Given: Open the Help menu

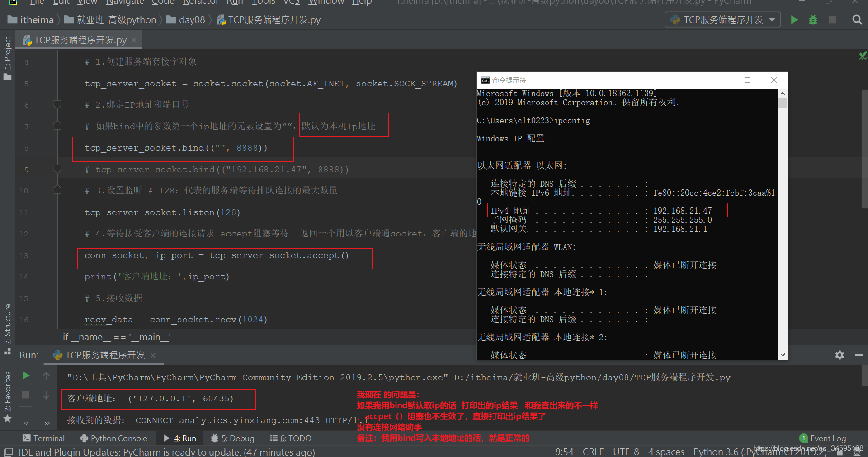Looking at the screenshot, I should pos(362,2).
